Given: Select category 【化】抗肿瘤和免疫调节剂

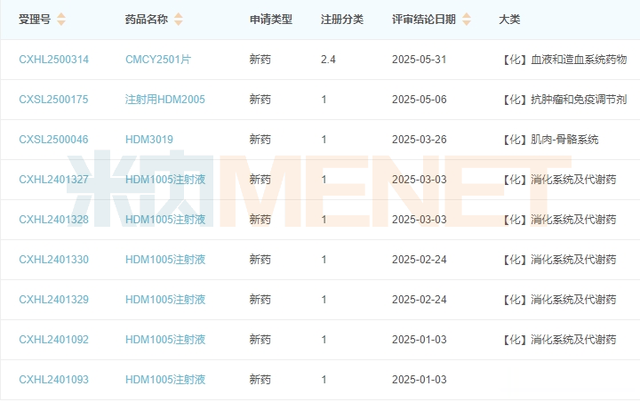Looking at the screenshot, I should pos(564,100).
